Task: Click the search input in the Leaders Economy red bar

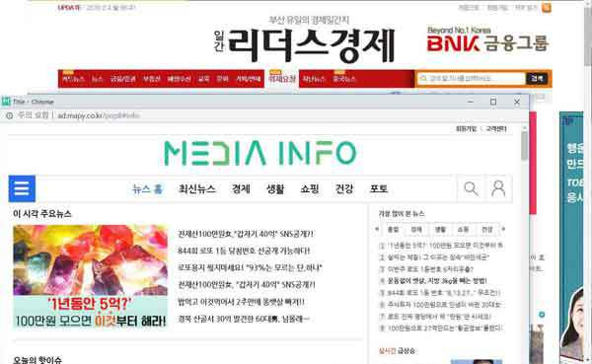Action: [472, 79]
